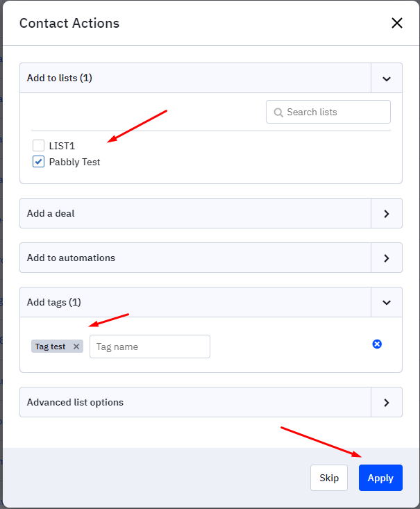
Task: Remove the 'Tag test' tag chip
Action: pos(76,347)
